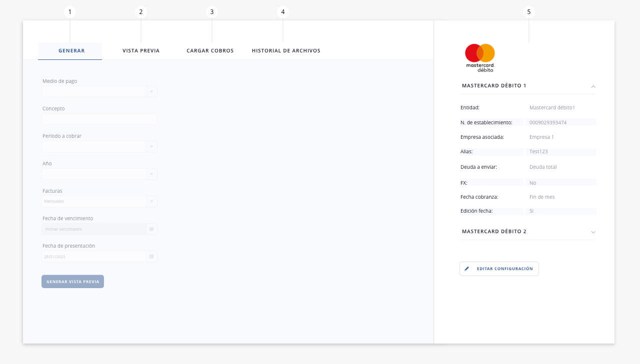The width and height of the screenshot is (640, 364).
Task: Click the pencil icon in Editar Configuración
Action: coord(467,269)
